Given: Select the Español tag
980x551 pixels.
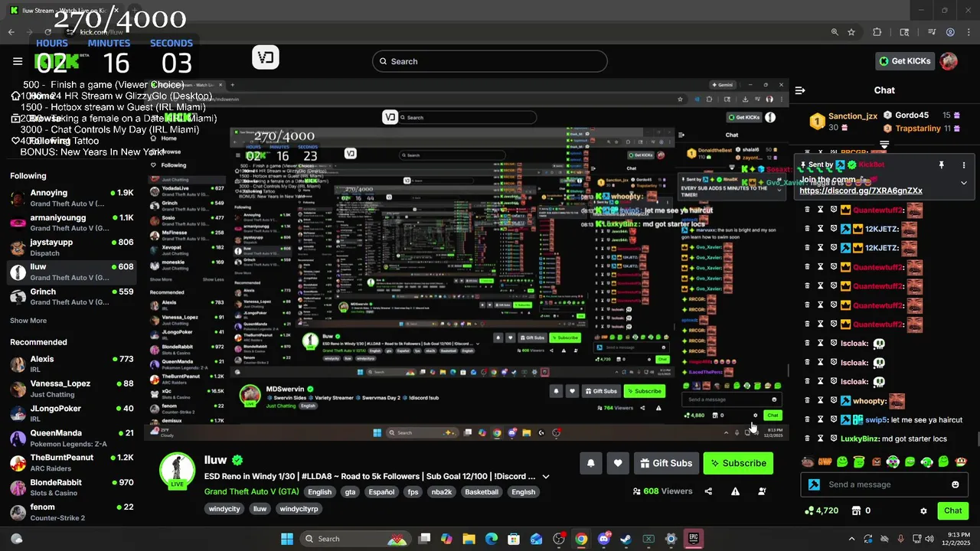Looking at the screenshot, I should [381, 492].
